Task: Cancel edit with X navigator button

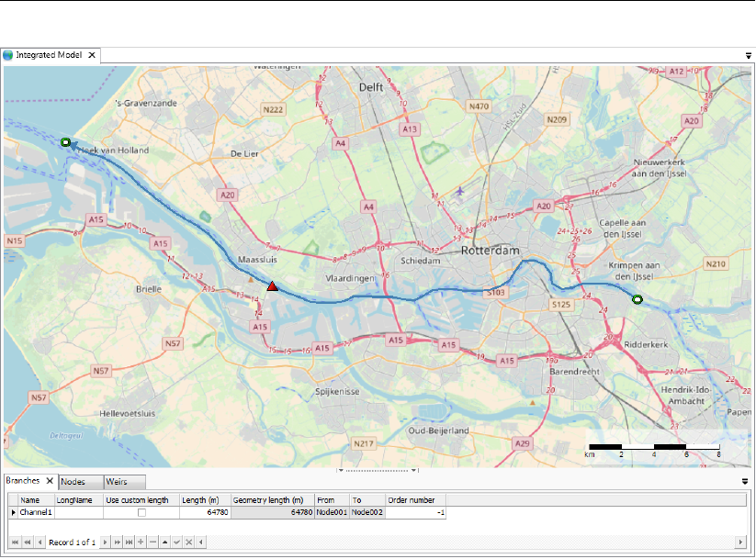Action: [x=189, y=542]
